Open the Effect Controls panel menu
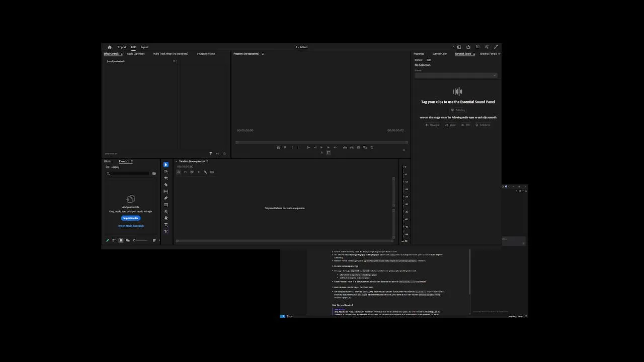 tap(121, 54)
